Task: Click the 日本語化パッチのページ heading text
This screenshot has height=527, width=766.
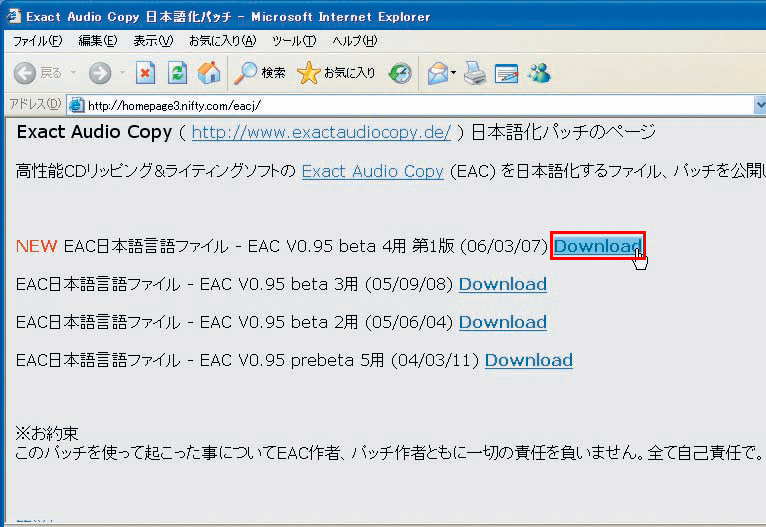Action: click(x=563, y=132)
